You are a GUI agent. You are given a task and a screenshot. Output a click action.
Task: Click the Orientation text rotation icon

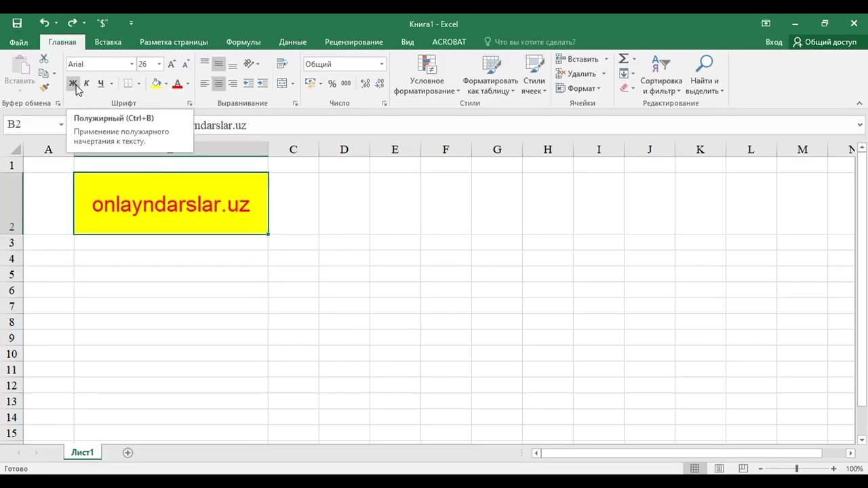(249, 64)
